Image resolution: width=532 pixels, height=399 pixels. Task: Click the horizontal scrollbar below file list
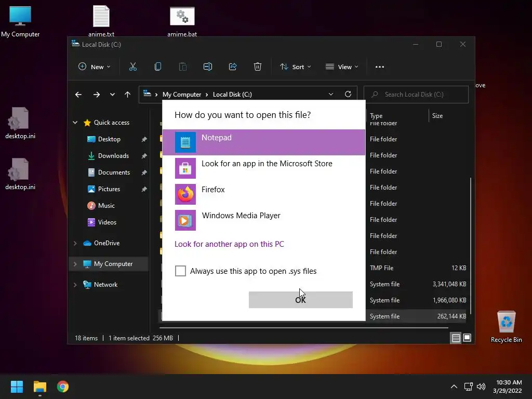coord(304,328)
